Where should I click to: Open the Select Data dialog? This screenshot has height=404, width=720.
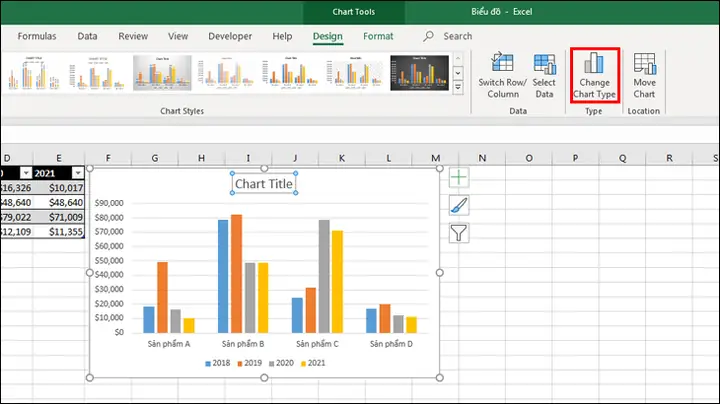544,76
